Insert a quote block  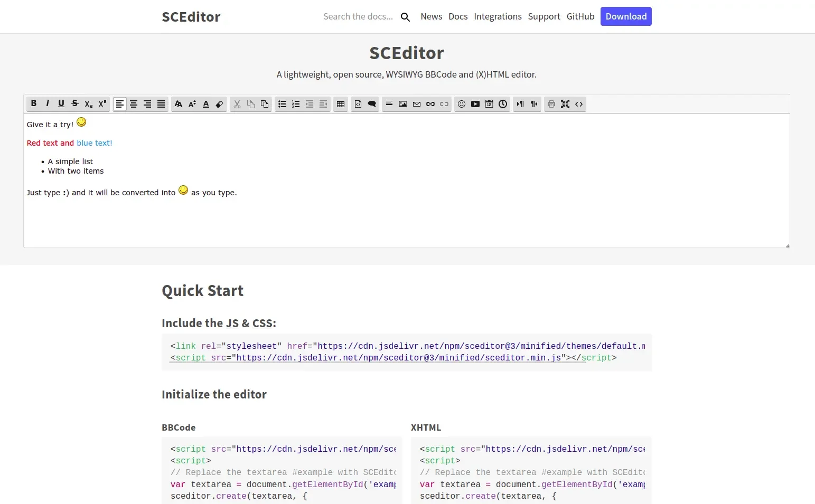[372, 104]
